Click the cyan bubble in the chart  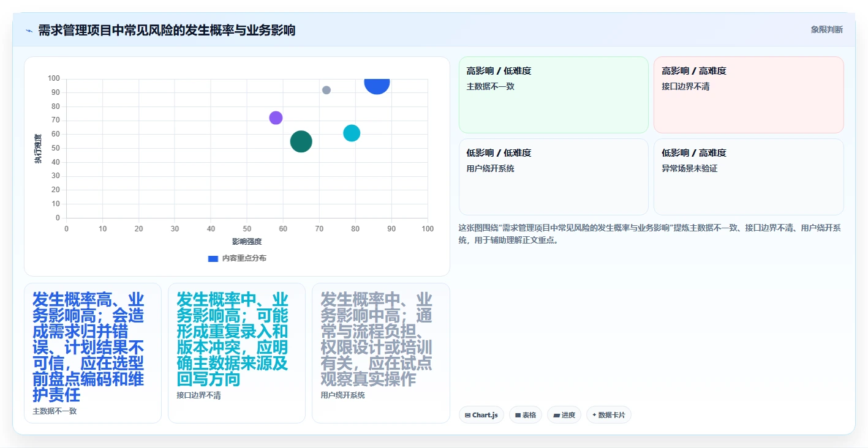352,133
